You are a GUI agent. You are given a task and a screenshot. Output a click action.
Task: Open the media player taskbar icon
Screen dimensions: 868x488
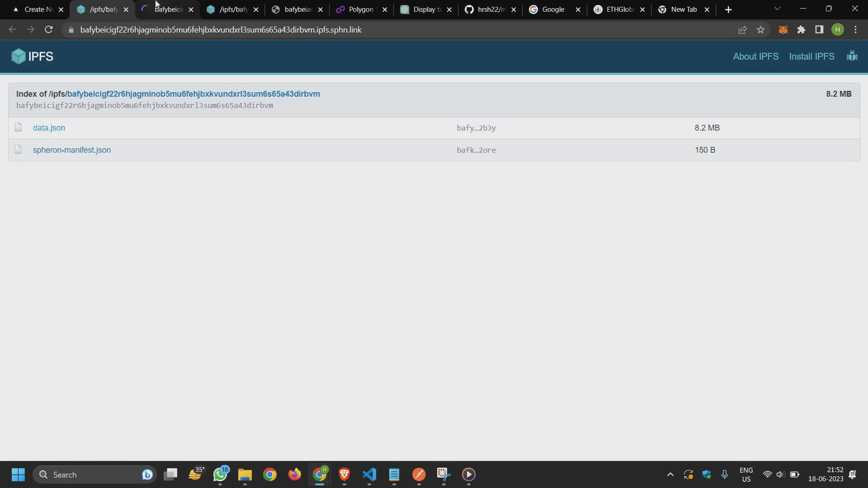pyautogui.click(x=469, y=474)
